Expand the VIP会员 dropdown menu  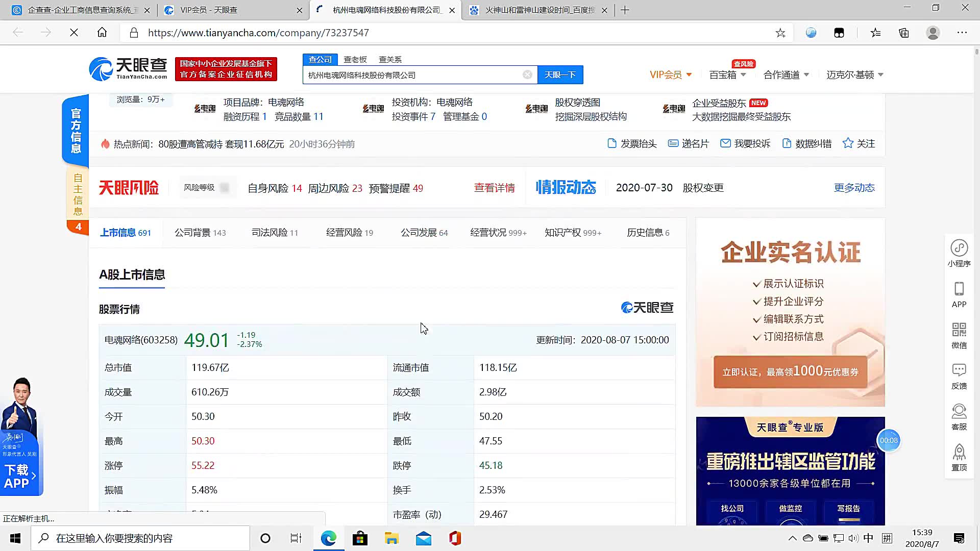pos(671,75)
